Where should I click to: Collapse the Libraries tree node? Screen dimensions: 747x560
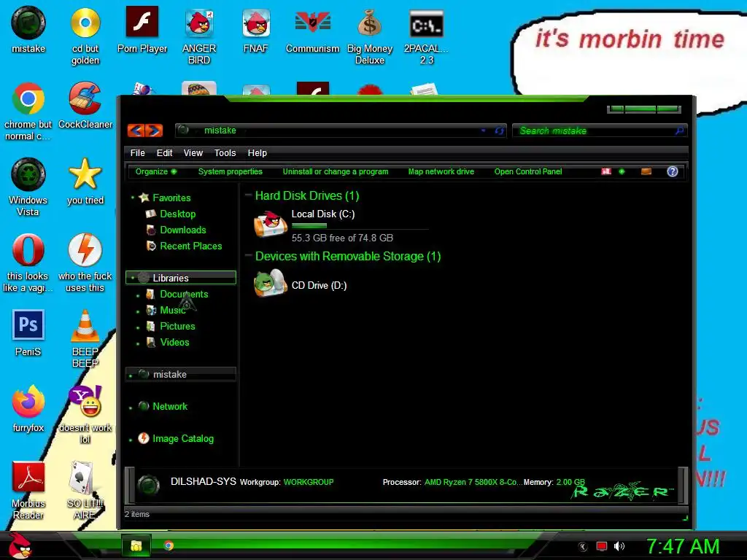pyautogui.click(x=133, y=278)
